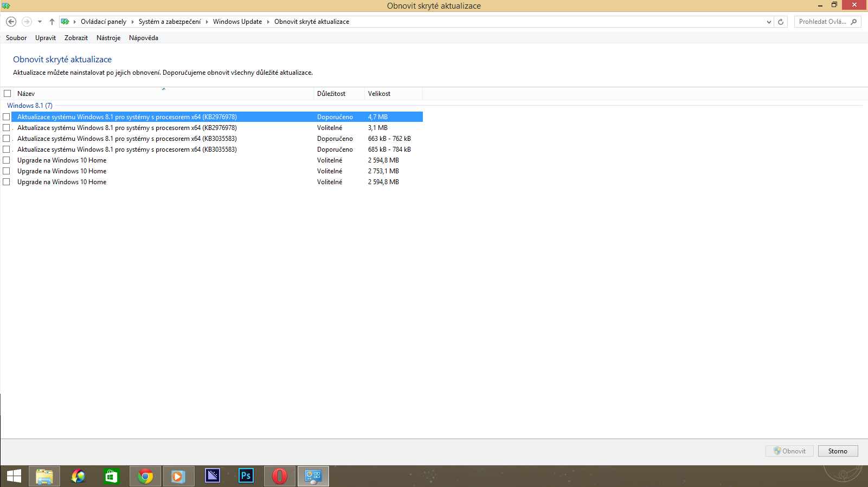The image size is (868, 487).
Task: Click the Obnovit skryté aktualizace page heading
Action: 62,60
